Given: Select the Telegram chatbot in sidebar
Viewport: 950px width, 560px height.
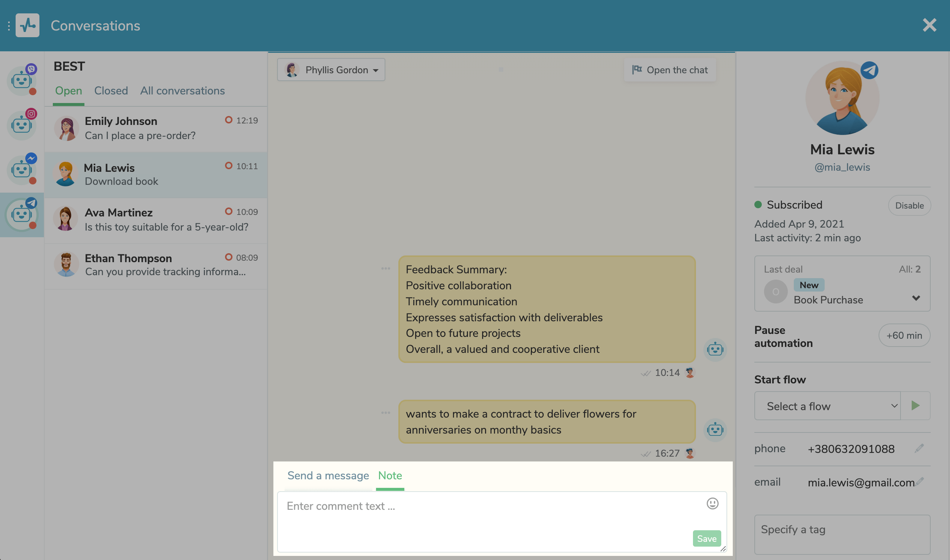Looking at the screenshot, I should click(22, 215).
